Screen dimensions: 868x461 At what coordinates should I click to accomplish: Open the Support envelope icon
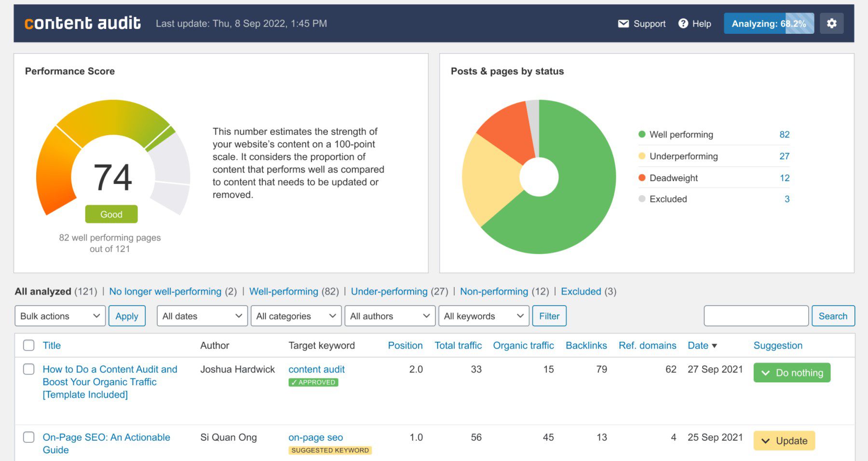[x=624, y=23]
